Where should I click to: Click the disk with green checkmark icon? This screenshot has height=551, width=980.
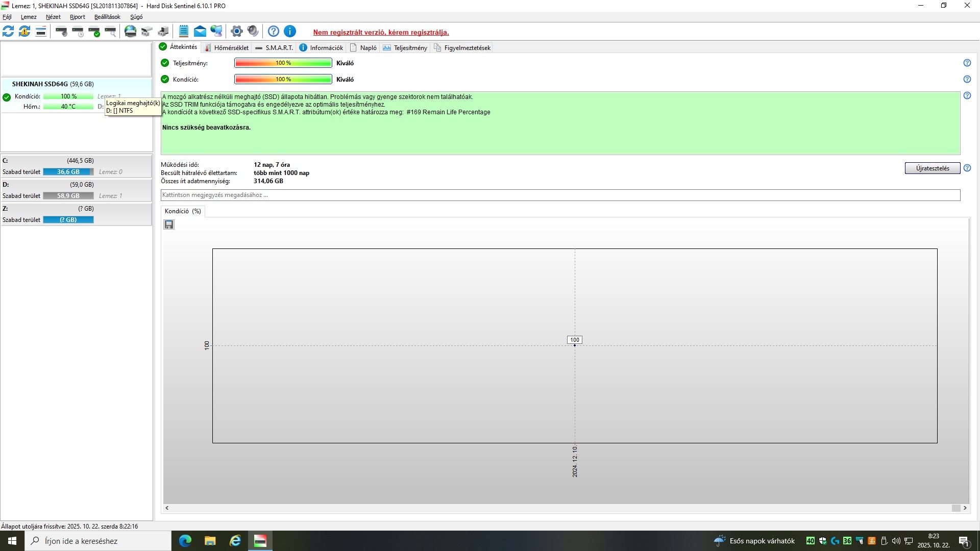[x=94, y=32]
